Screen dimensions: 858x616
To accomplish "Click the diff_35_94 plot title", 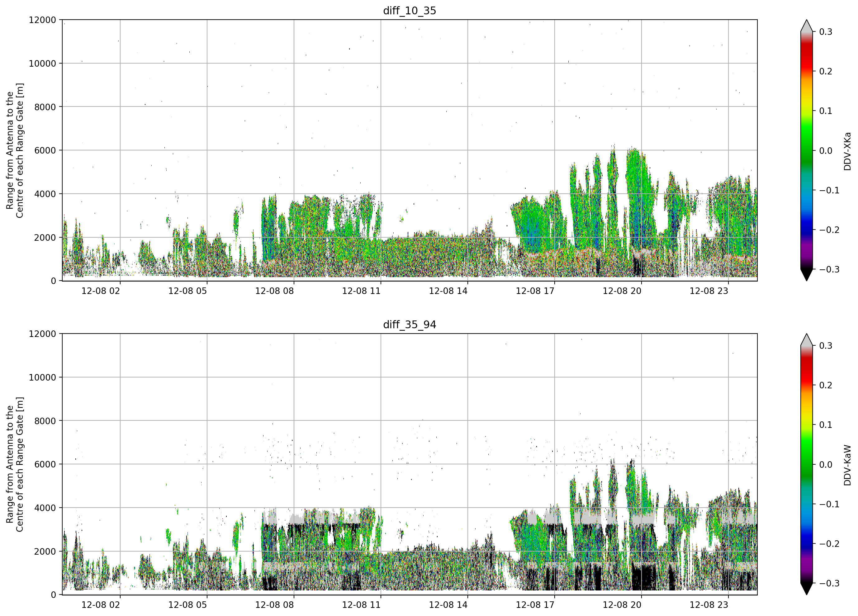I will [409, 325].
